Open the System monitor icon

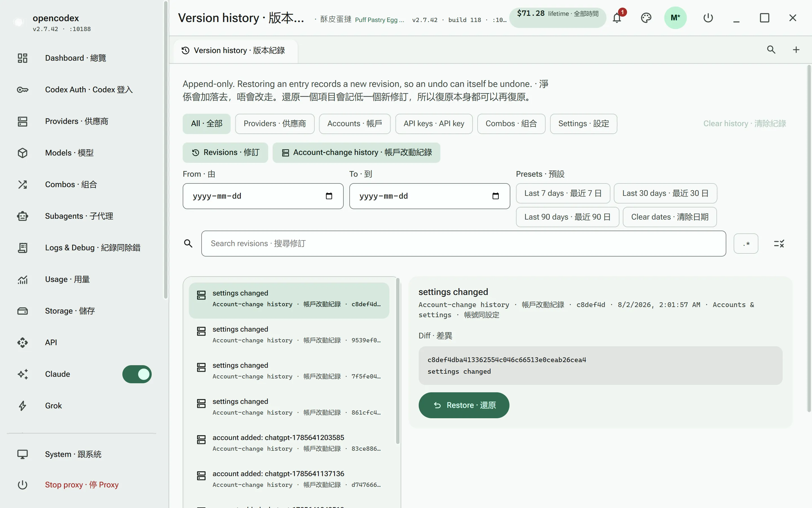pyautogui.click(x=23, y=454)
